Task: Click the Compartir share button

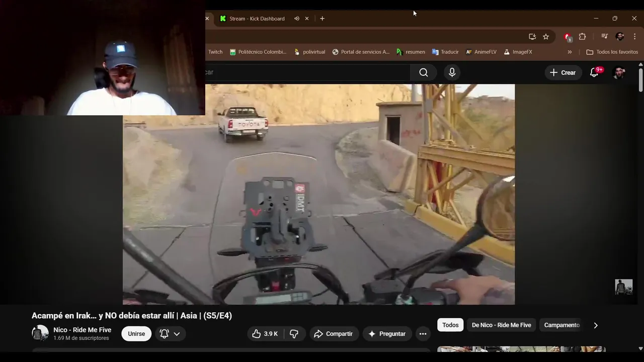Action: (x=333, y=334)
